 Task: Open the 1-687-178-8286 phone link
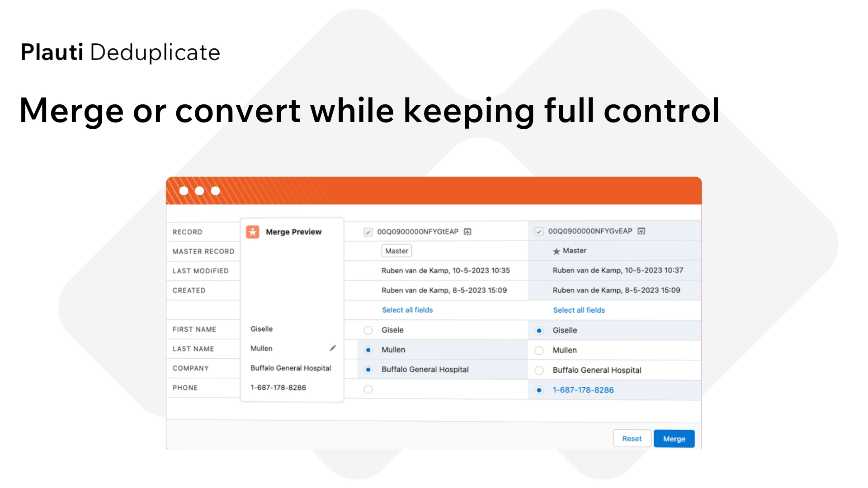pyautogui.click(x=583, y=390)
